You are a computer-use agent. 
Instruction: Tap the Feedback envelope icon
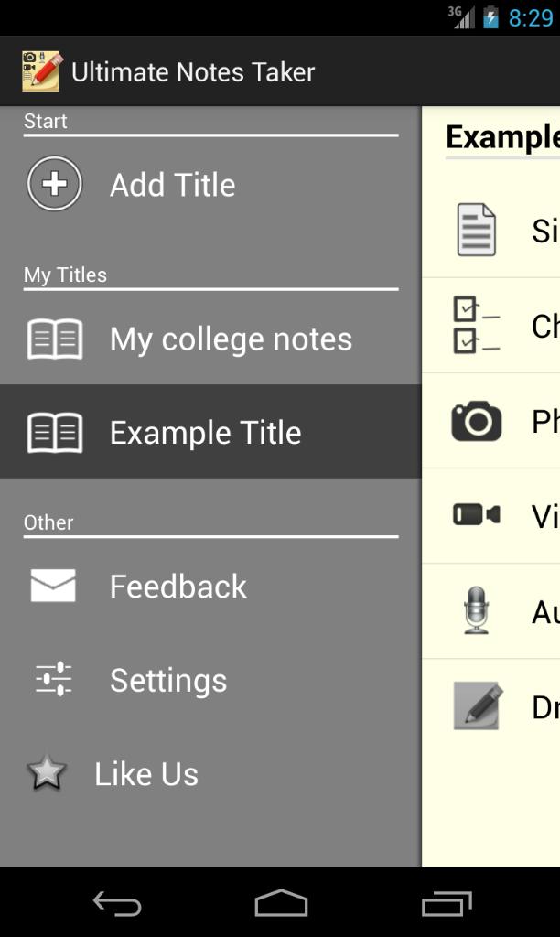click(53, 586)
